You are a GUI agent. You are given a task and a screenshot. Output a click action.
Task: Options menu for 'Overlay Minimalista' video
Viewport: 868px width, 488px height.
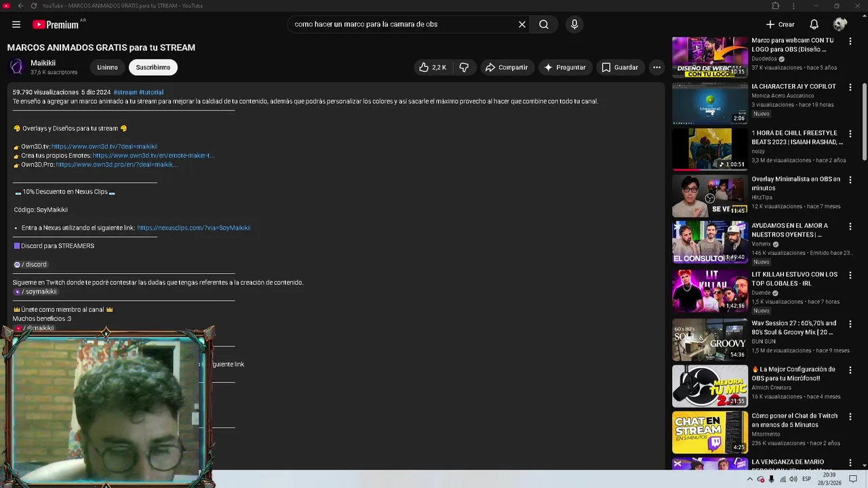[x=850, y=180]
